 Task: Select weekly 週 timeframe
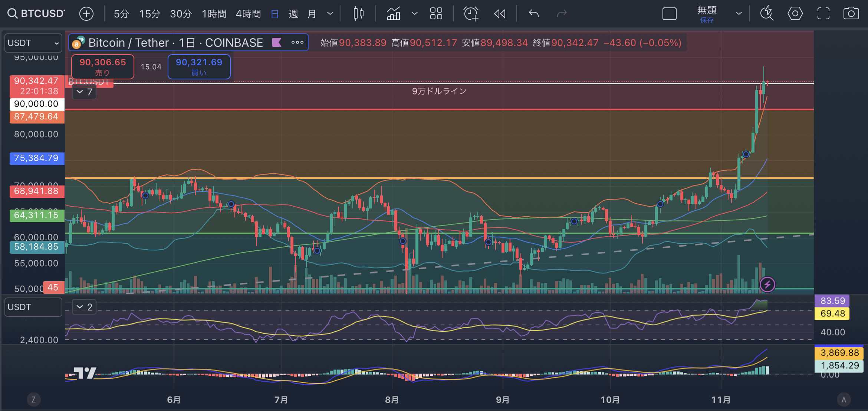(x=293, y=14)
